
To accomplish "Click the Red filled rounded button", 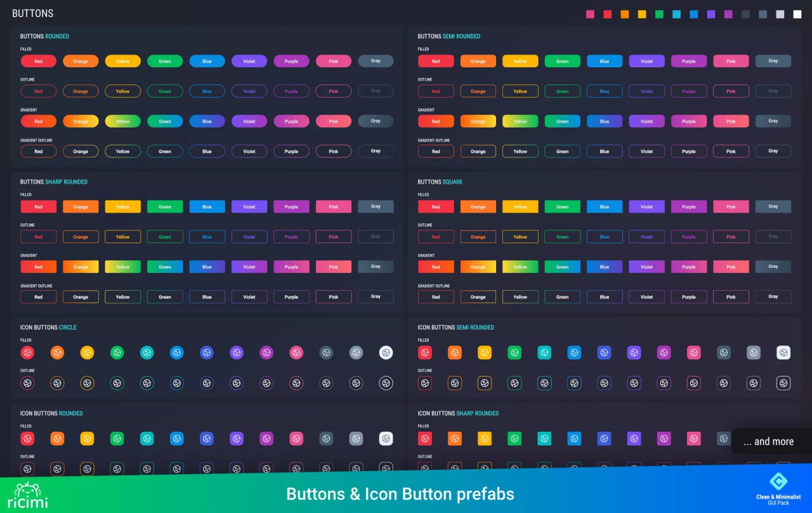I will coord(38,61).
